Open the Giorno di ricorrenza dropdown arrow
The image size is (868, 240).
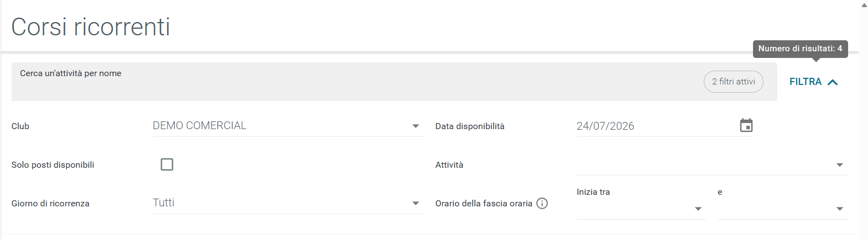(x=416, y=204)
